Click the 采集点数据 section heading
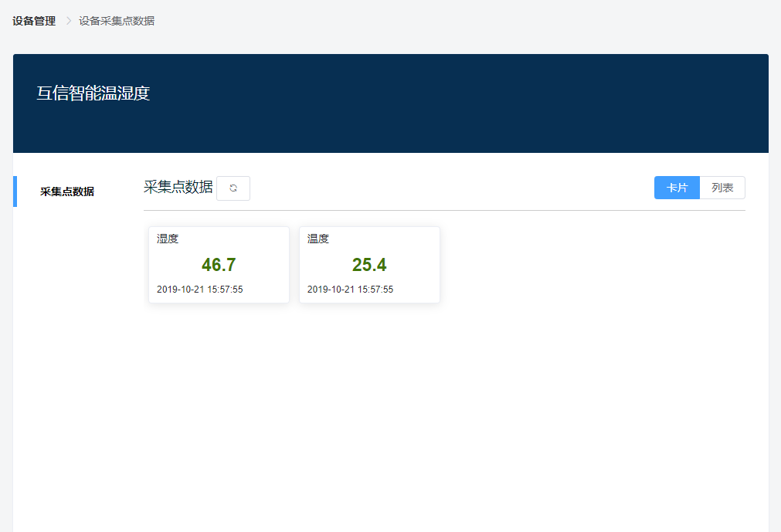This screenshot has height=532, width=781. coord(178,187)
